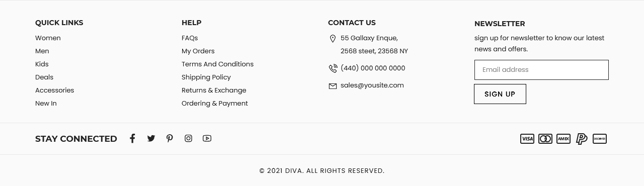Open the YouTube social icon
Image resolution: width=644 pixels, height=186 pixels.
(207, 138)
